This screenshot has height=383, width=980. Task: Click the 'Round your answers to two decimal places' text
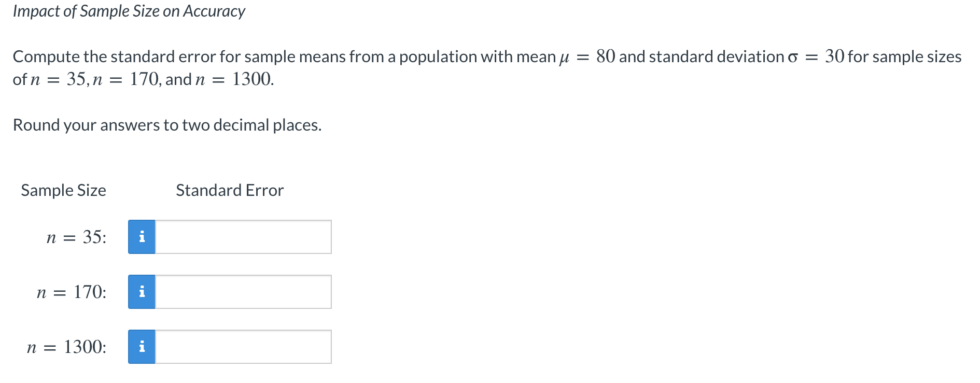(167, 125)
